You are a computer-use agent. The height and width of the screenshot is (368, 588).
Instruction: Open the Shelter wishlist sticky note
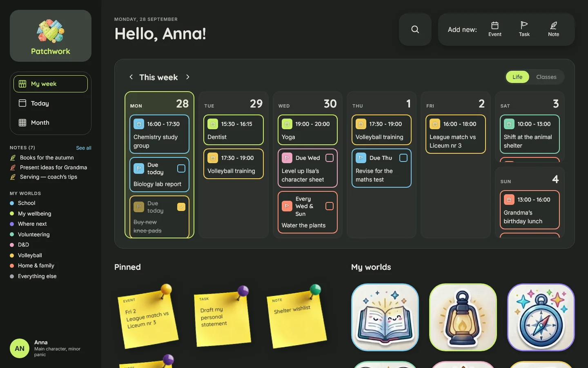tap(296, 319)
